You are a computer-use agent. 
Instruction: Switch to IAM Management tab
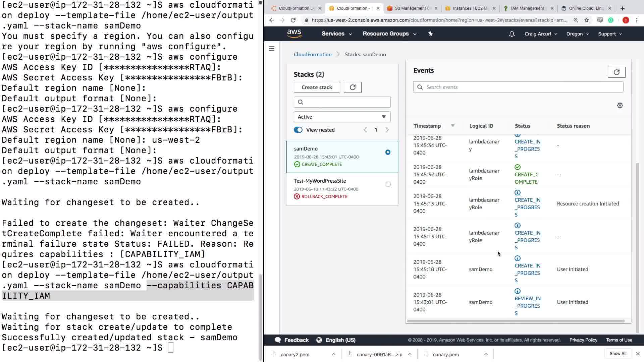(528, 8)
